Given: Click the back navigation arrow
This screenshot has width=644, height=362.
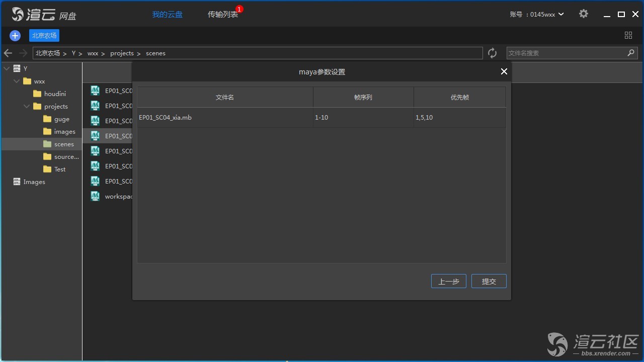Looking at the screenshot, I should point(8,53).
